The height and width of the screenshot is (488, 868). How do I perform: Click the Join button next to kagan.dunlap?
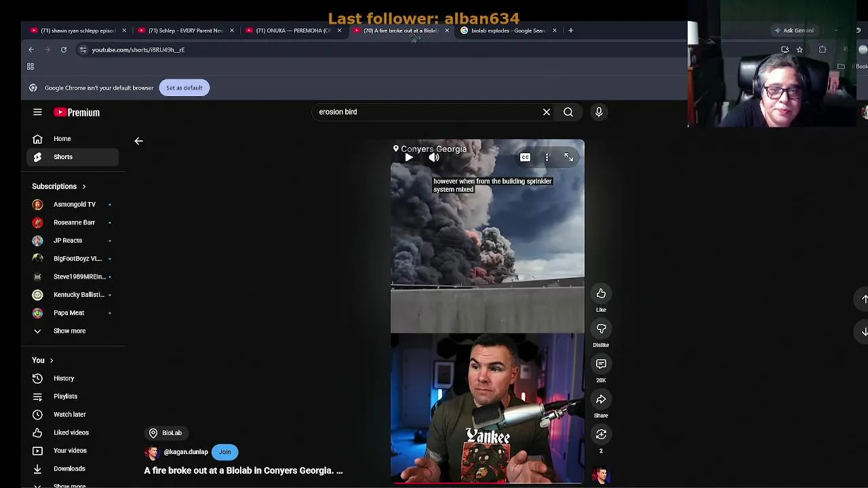[x=224, y=452]
